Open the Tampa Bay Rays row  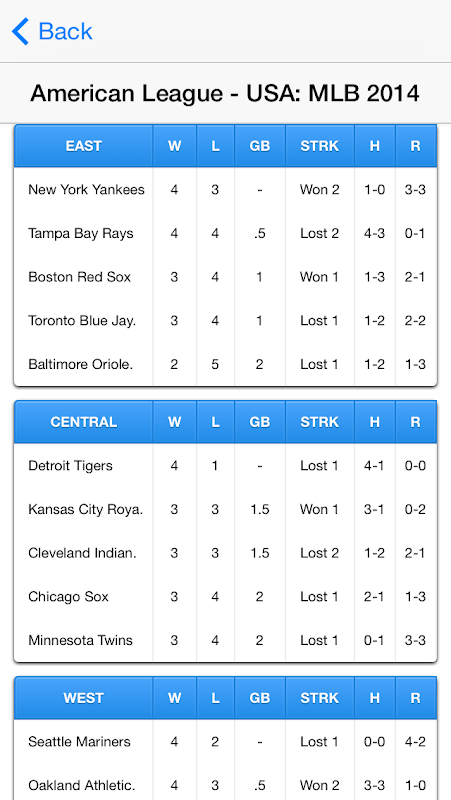pyautogui.click(x=226, y=233)
